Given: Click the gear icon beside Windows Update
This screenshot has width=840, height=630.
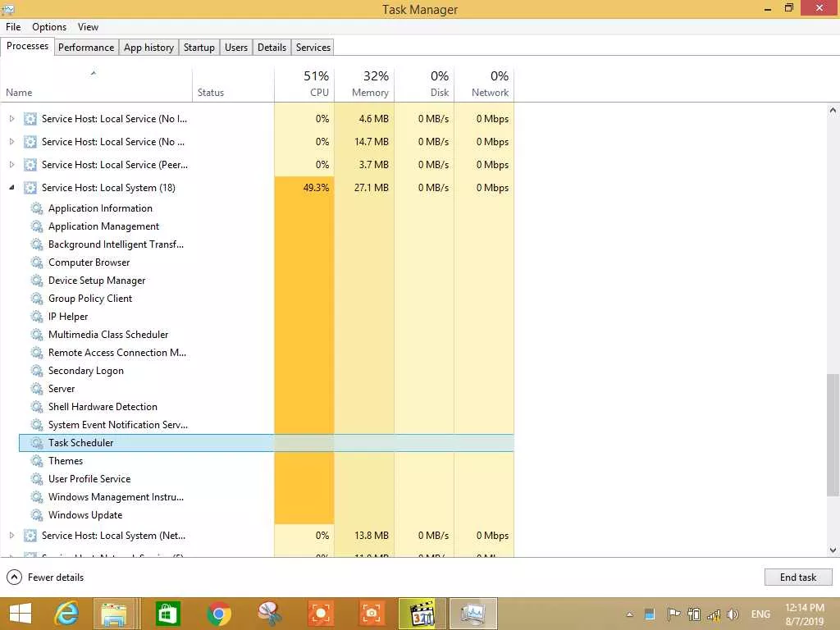Looking at the screenshot, I should (36, 515).
